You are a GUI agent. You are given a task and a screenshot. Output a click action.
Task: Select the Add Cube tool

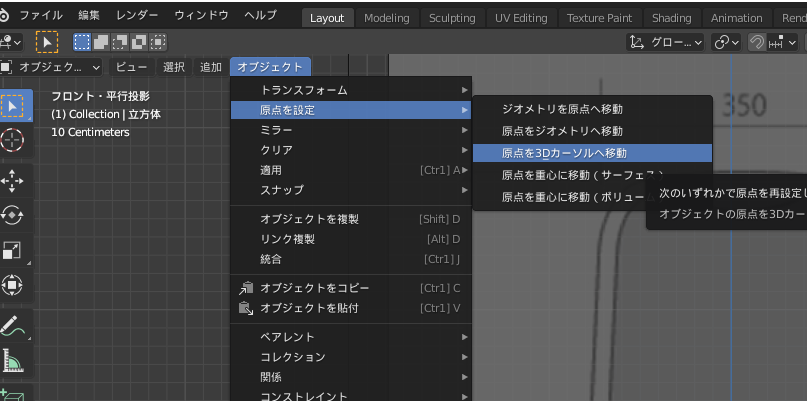tap(12, 394)
